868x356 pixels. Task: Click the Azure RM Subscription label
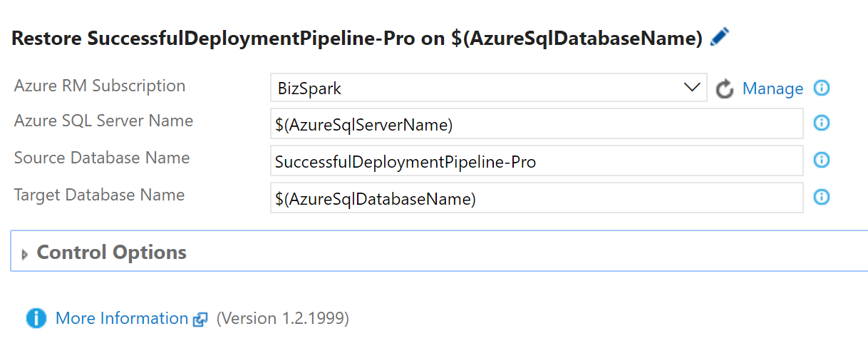100,86
